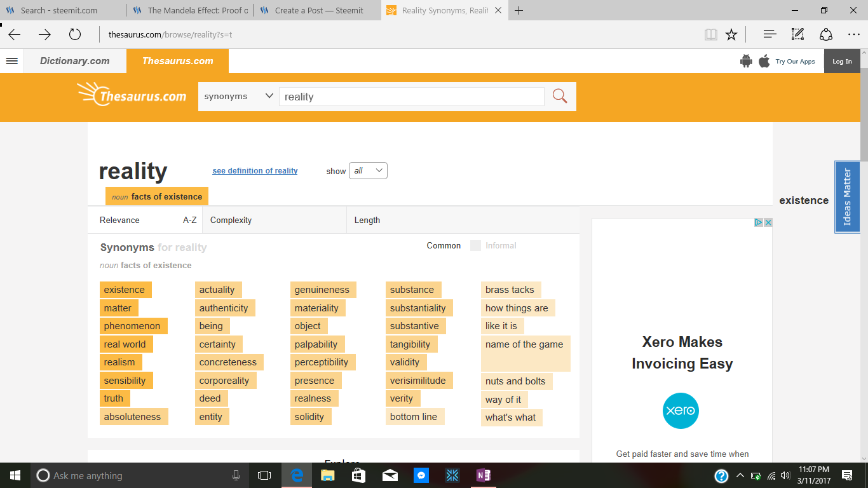Image resolution: width=868 pixels, height=488 pixels.
Task: Click synonym 'what's what'
Action: [511, 417]
